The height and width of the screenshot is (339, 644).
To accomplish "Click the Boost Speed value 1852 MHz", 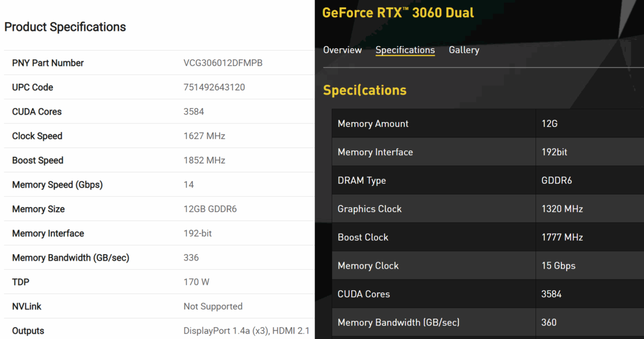I will pyautogui.click(x=204, y=160).
